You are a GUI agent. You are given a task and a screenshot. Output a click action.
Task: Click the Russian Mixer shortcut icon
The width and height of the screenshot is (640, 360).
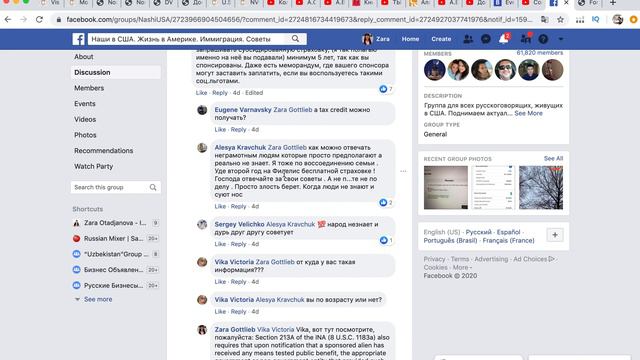pos(76,238)
